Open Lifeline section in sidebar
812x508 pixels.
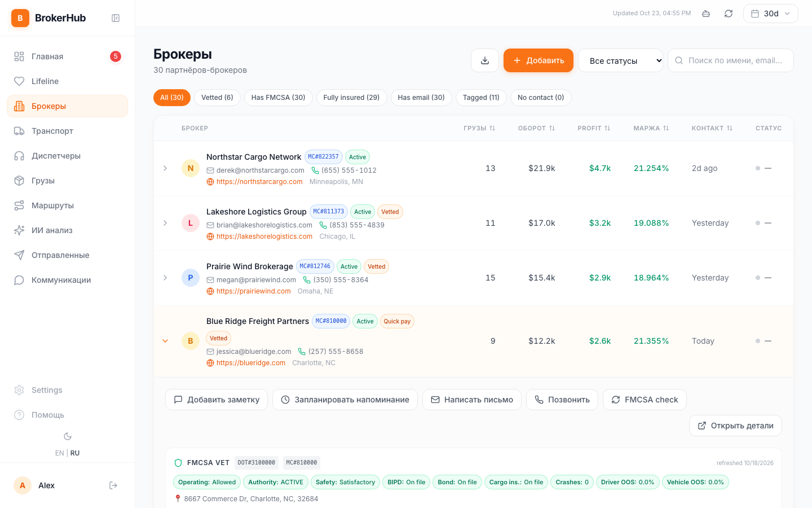(x=68, y=81)
